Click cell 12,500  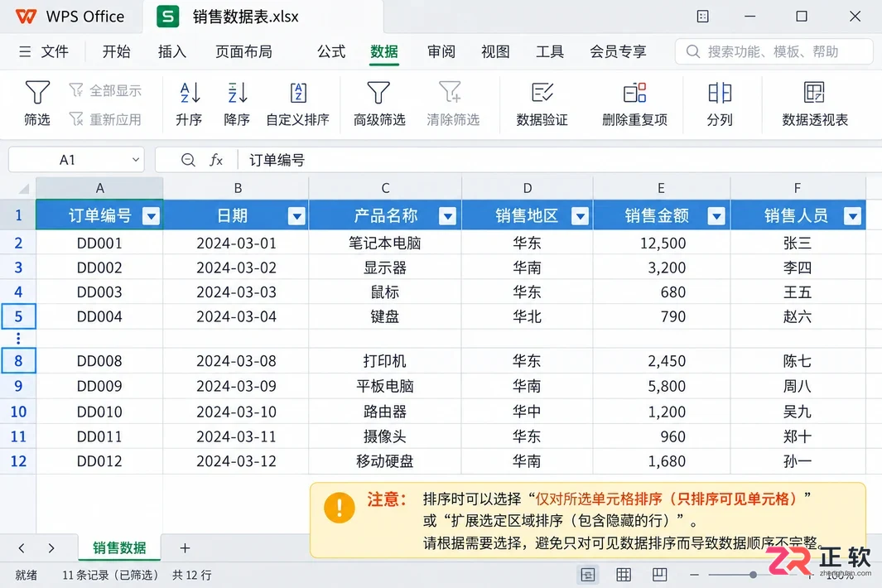(662, 243)
